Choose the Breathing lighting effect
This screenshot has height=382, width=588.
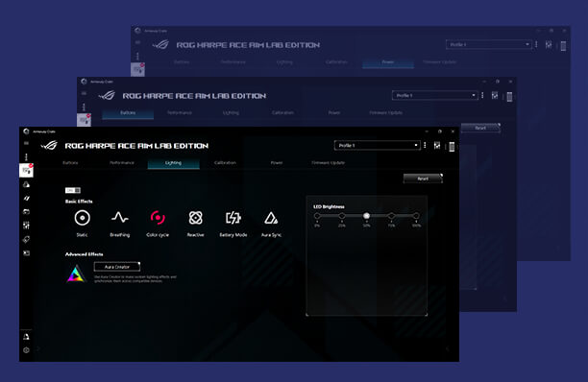tap(120, 218)
